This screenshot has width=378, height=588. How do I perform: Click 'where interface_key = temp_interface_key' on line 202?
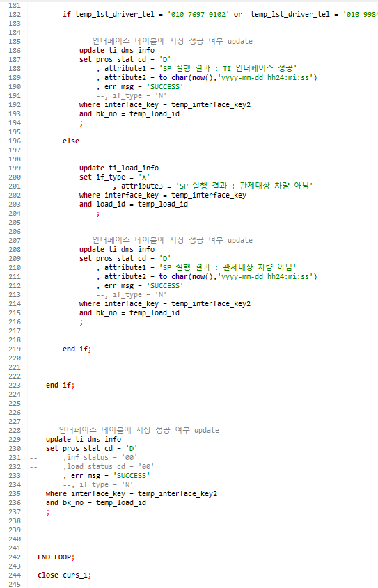163,196
